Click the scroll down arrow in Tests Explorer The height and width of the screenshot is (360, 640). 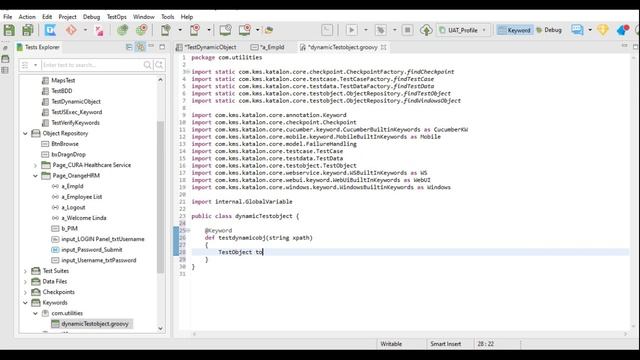[x=160, y=328]
